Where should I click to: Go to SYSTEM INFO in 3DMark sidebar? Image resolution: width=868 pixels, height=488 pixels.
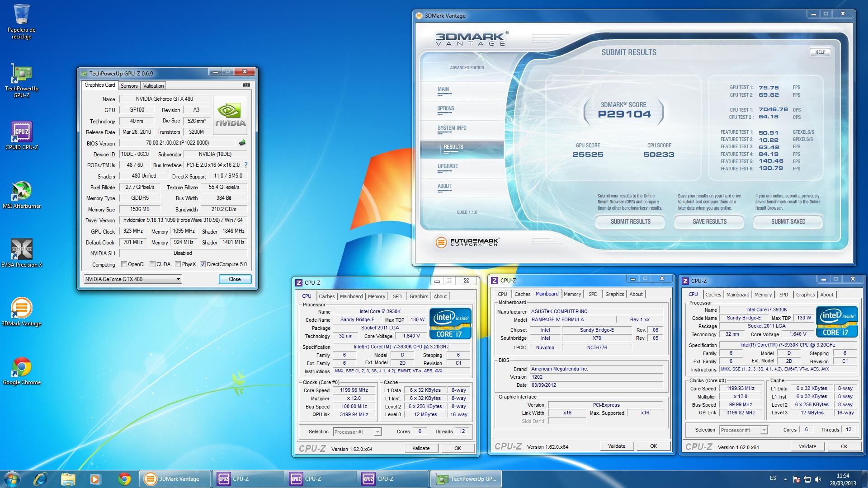click(x=452, y=128)
